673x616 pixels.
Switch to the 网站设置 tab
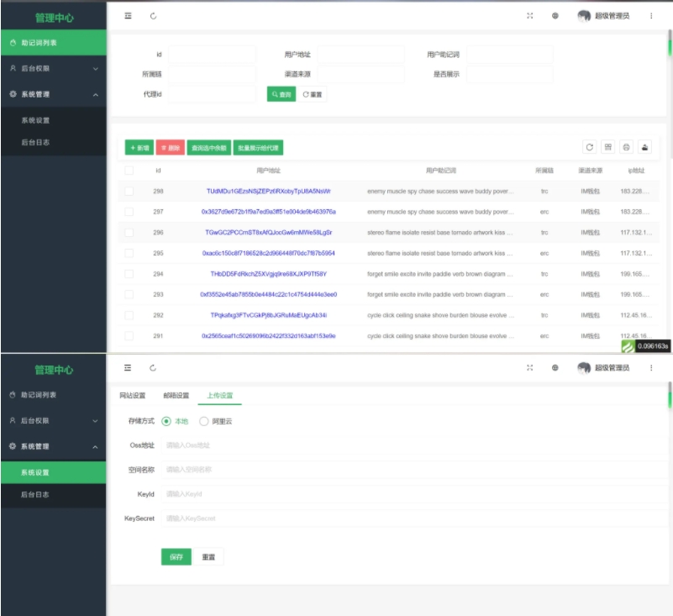pyautogui.click(x=131, y=396)
